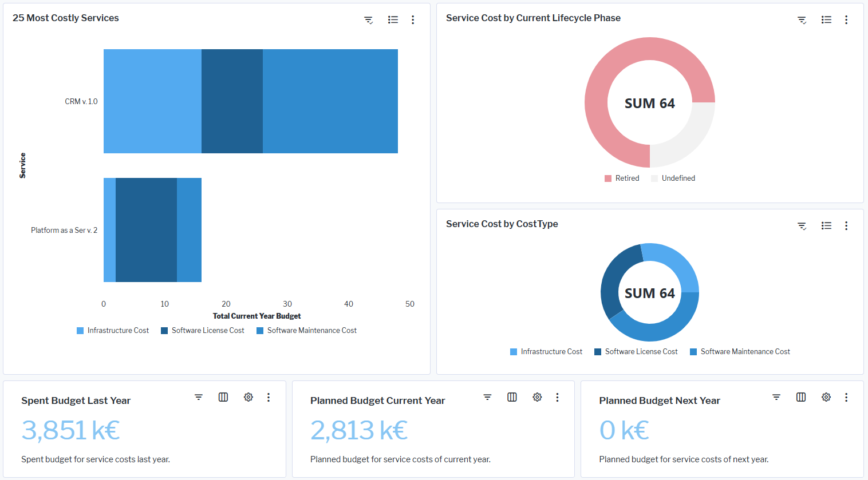Click the 3,851 k€ spent budget value
The image size is (868, 480).
click(x=70, y=430)
